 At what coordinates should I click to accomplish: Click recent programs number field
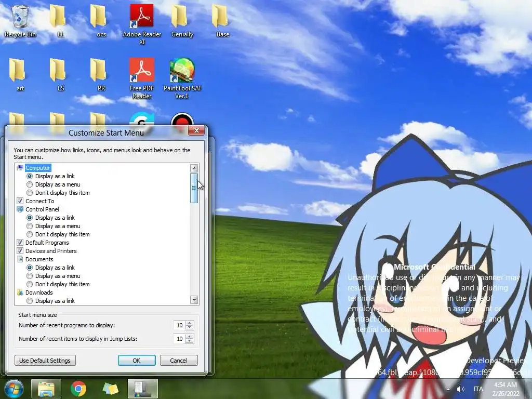[179, 325]
